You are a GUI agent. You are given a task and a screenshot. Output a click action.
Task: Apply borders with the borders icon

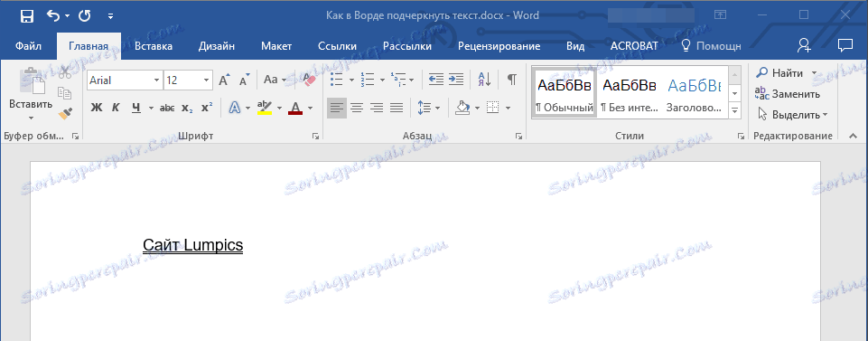click(x=492, y=108)
